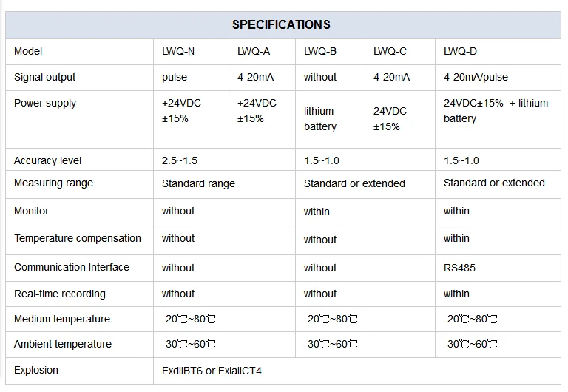Screen dimensions: 568x392
Task: Click the Power supply row label
Action: pos(45,104)
